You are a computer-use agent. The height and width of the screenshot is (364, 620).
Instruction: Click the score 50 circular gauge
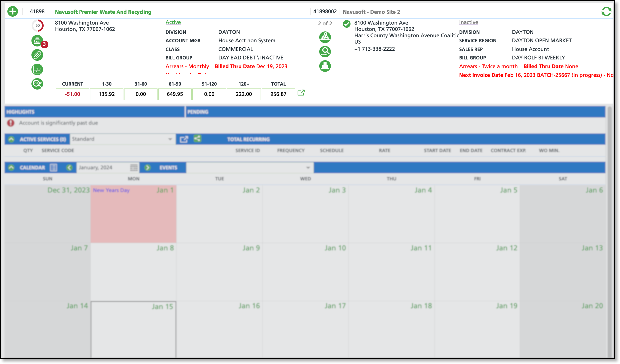coord(38,26)
